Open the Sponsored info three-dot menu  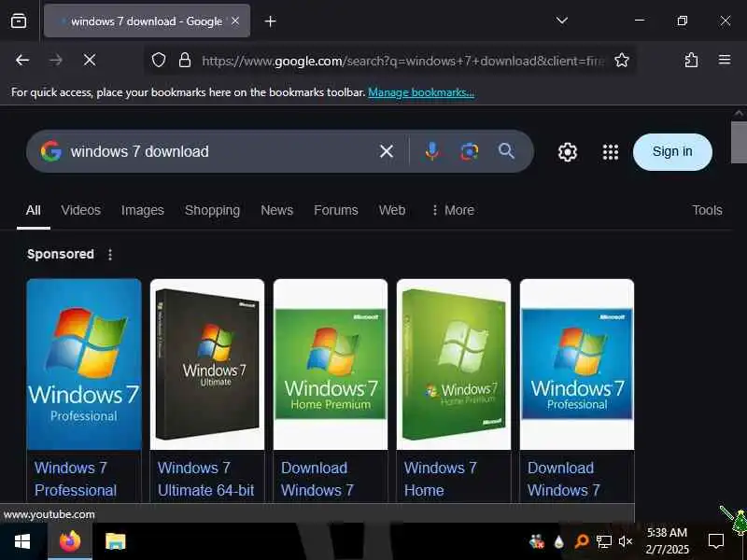point(110,254)
